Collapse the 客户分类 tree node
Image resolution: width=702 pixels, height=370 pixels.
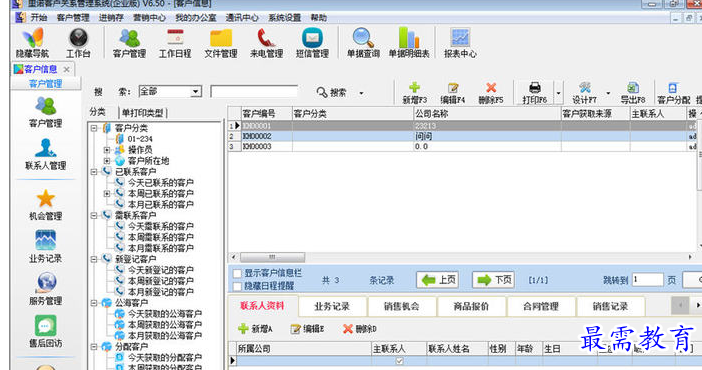click(94, 128)
